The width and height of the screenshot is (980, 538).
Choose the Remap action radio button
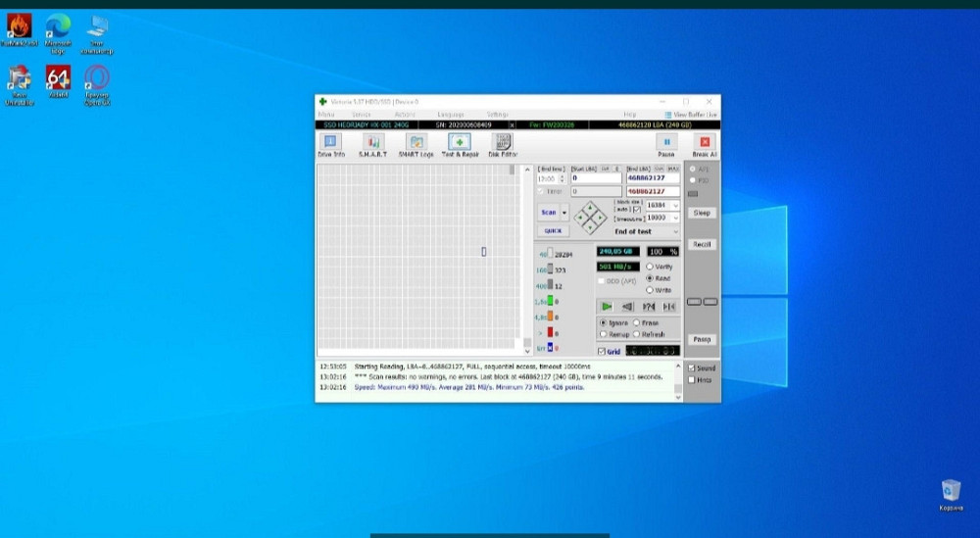coord(603,333)
